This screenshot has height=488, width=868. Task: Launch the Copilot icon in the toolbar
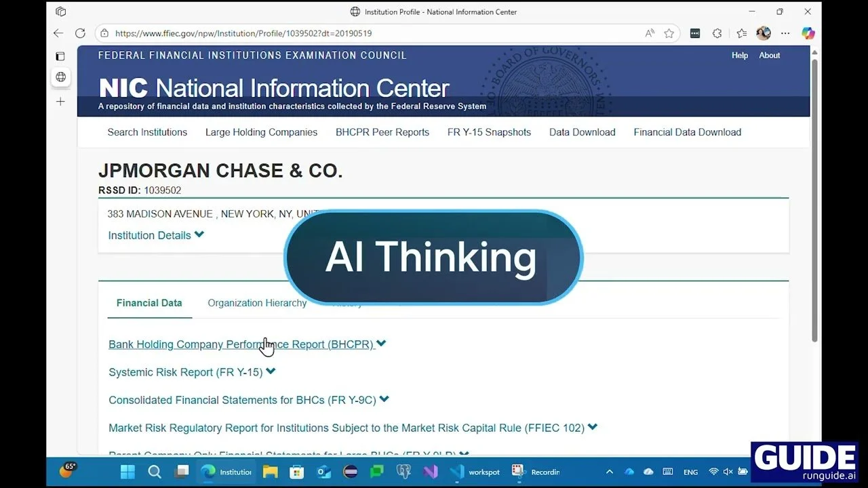808,33
